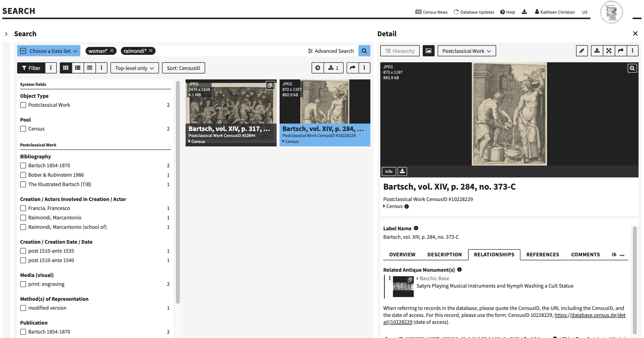Switch results to table view icon

(x=90, y=68)
